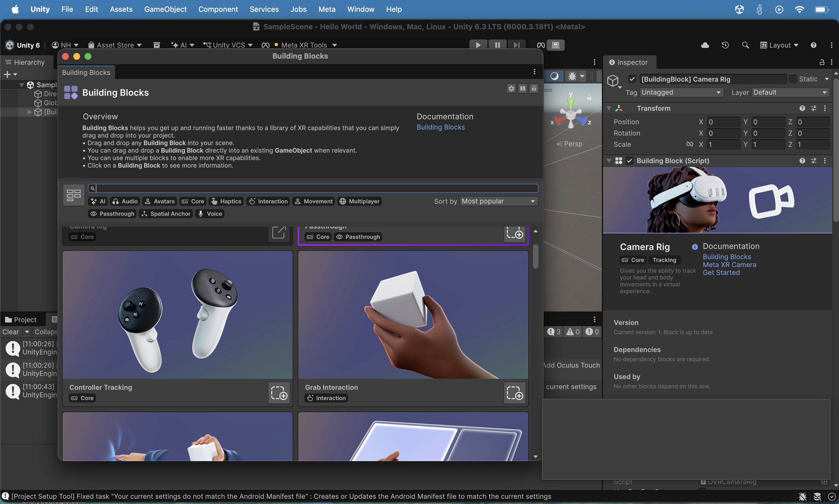Click the Unity Hub icon in macOS menu bar

click(x=739, y=9)
